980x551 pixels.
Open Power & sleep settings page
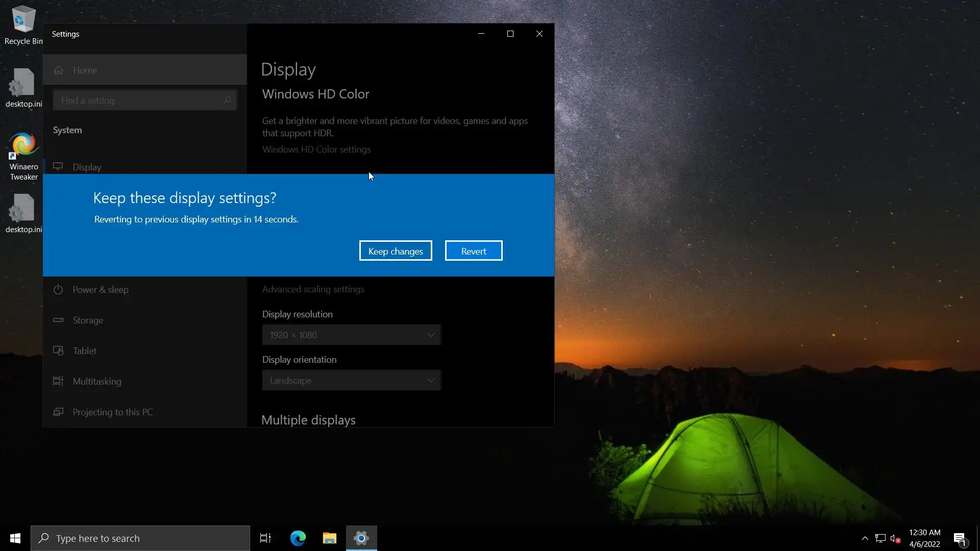click(x=100, y=290)
